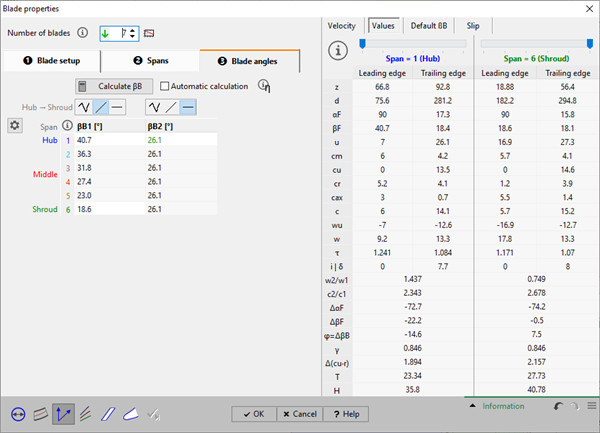Select free-form βB2 distribution mode

[x=154, y=107]
